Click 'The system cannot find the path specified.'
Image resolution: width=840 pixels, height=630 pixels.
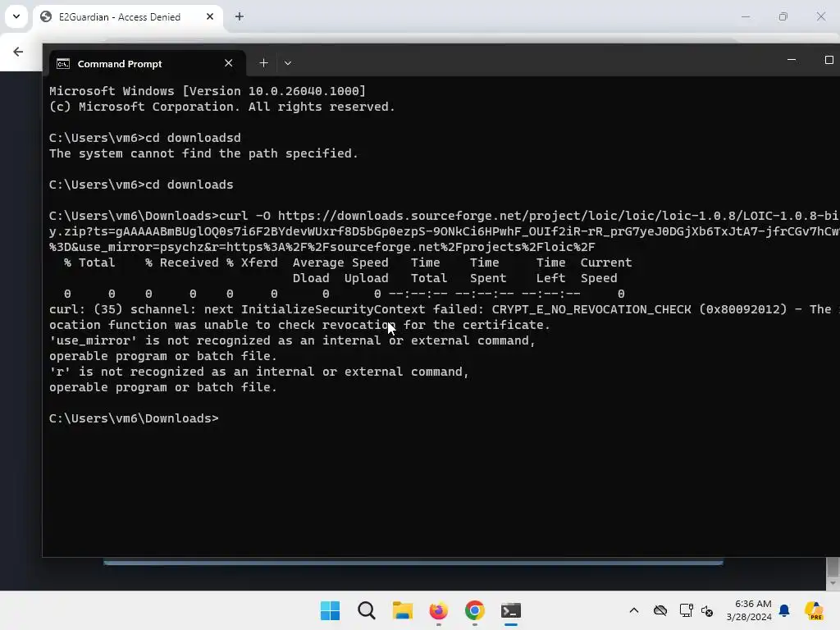coord(203,153)
